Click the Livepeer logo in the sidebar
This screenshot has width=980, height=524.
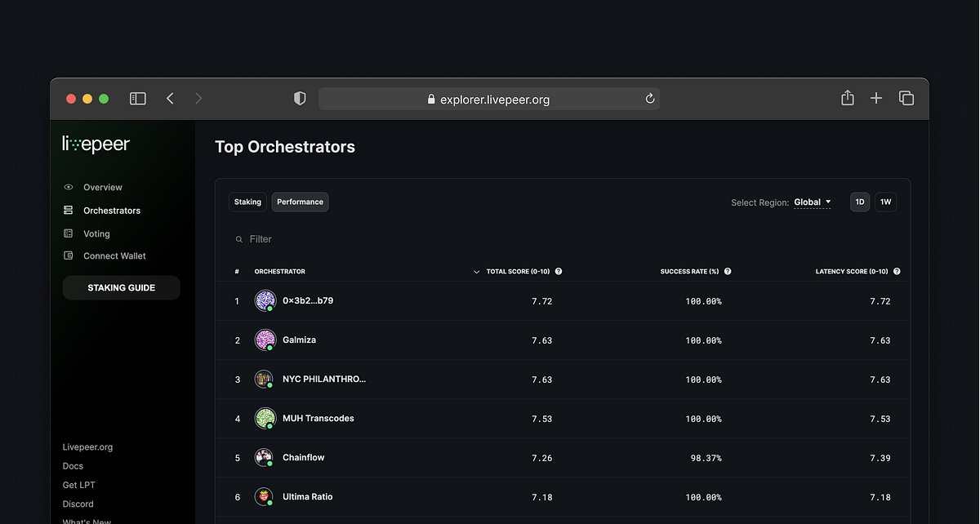(95, 143)
